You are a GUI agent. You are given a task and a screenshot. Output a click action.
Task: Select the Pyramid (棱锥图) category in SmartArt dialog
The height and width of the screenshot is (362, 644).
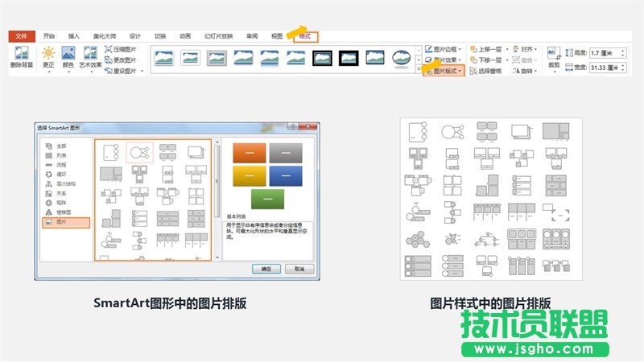coord(58,212)
